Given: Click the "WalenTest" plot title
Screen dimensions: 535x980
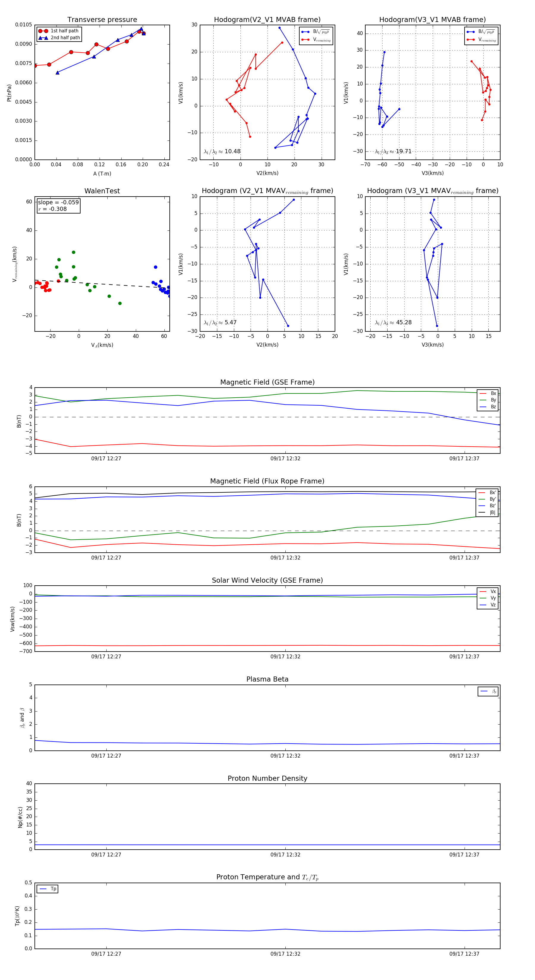Looking at the screenshot, I should point(102,191).
